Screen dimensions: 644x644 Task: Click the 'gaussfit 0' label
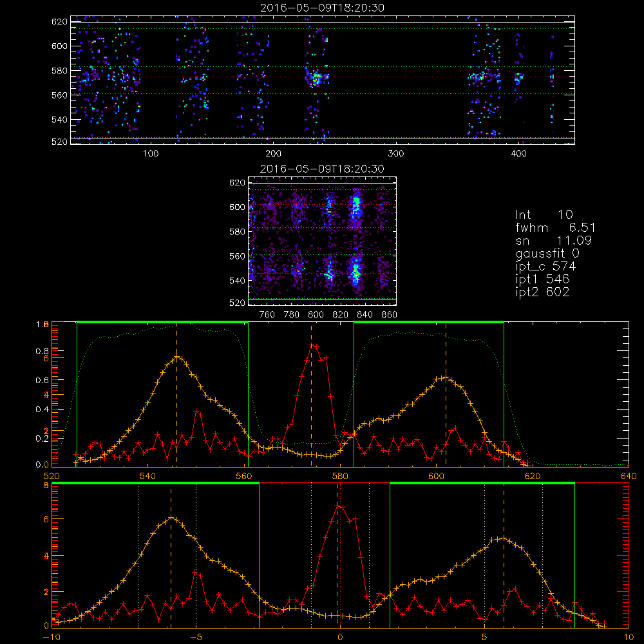(x=547, y=254)
